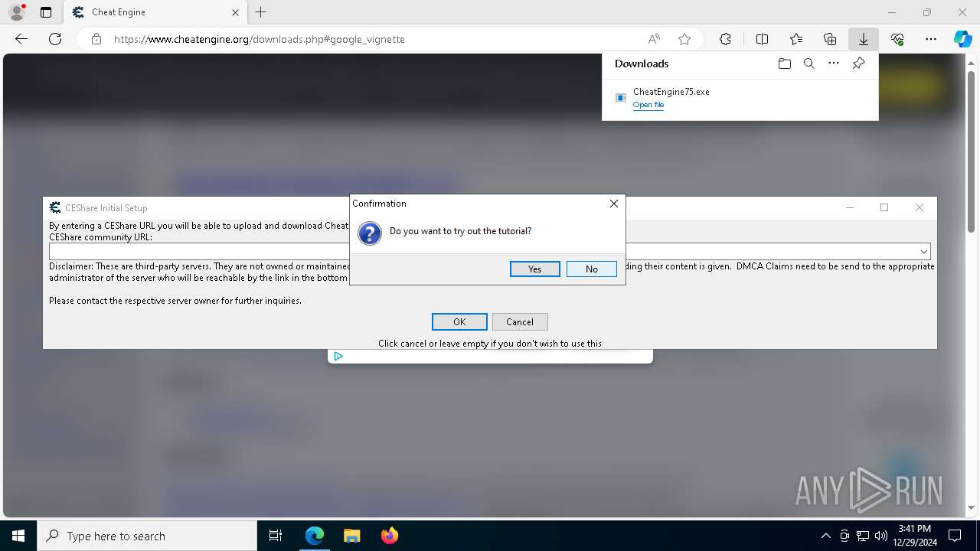
Task: Maximize the CEShare Initial Setup window
Action: pyautogui.click(x=884, y=207)
